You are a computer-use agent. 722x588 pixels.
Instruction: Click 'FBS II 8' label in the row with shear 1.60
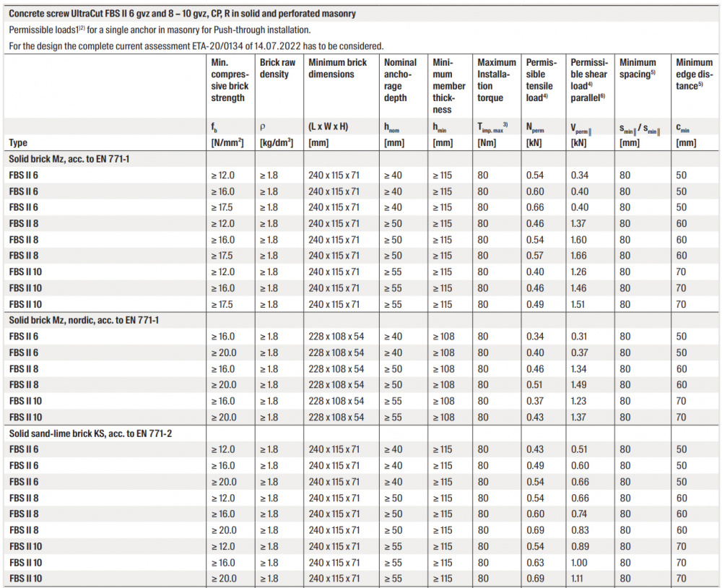coord(24,240)
